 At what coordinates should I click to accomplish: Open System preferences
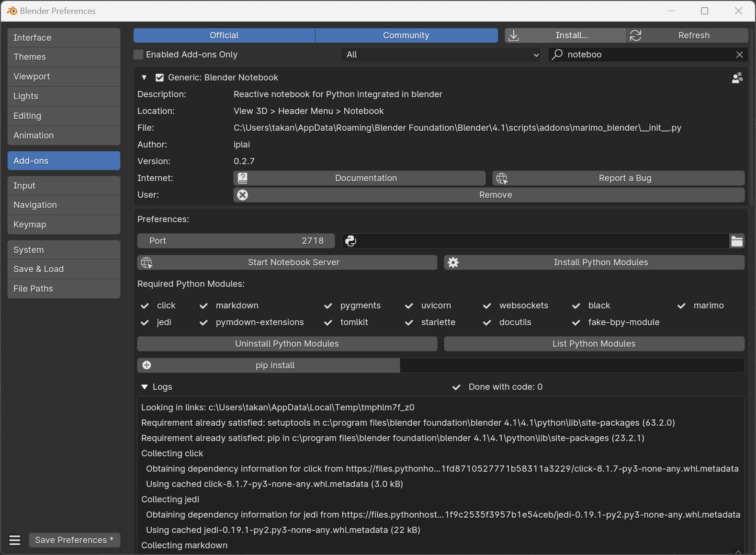tap(64, 250)
